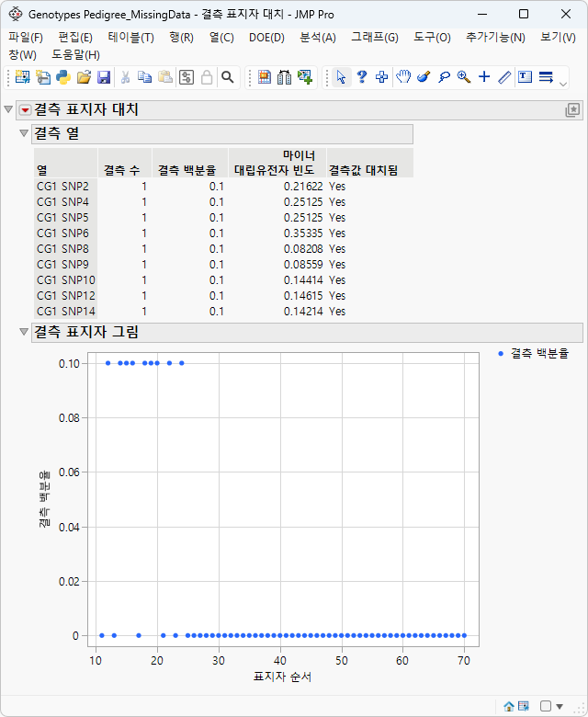Click the plot point at marker 70

pyautogui.click(x=464, y=635)
